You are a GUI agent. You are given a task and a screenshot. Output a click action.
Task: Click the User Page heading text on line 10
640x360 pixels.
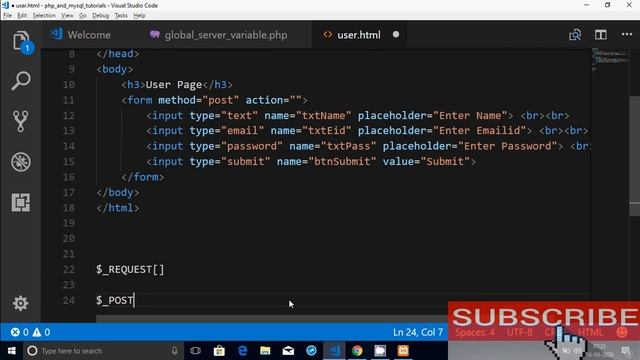(x=174, y=84)
